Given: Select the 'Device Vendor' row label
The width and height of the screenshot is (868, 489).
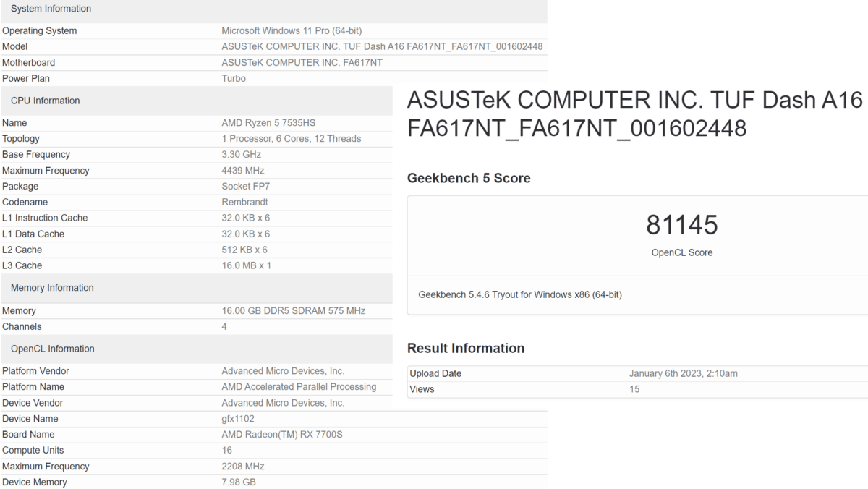Looking at the screenshot, I should [33, 403].
